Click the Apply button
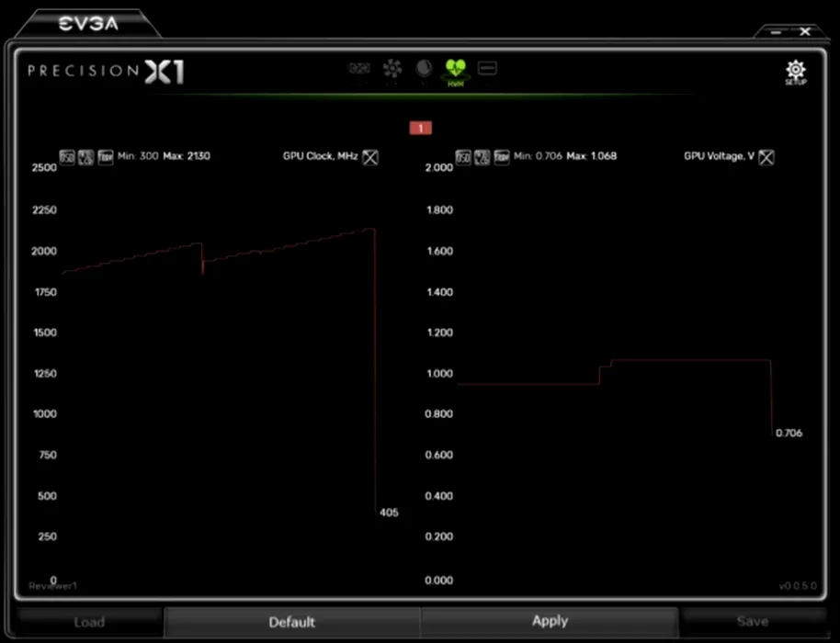The image size is (840, 643). tap(550, 621)
